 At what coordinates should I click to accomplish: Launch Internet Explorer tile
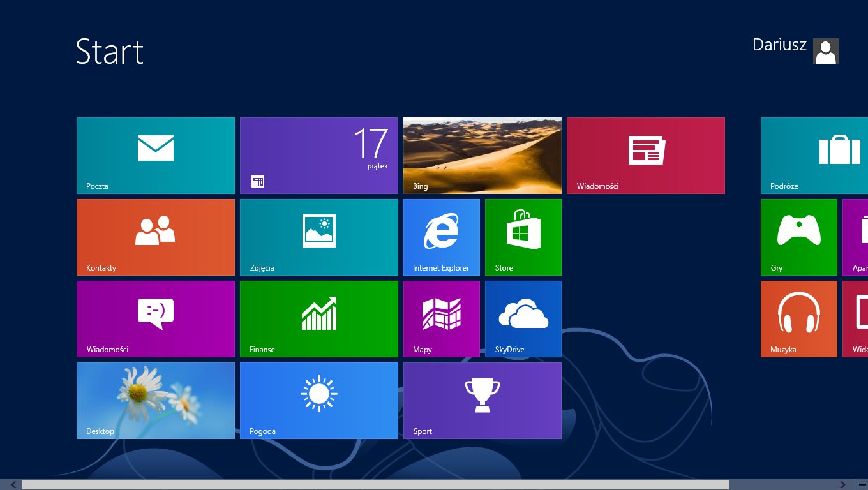[442, 237]
